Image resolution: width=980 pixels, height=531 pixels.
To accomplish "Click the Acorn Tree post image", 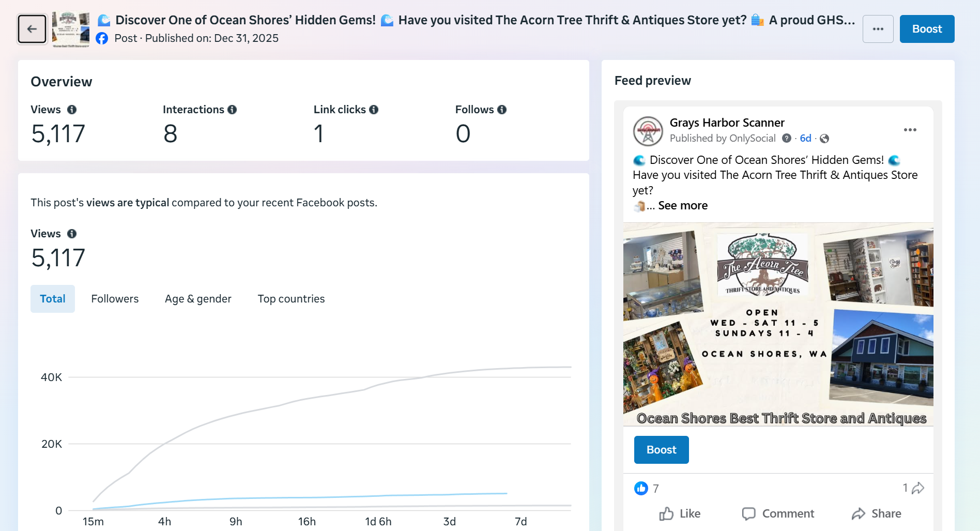I will 778,324.
